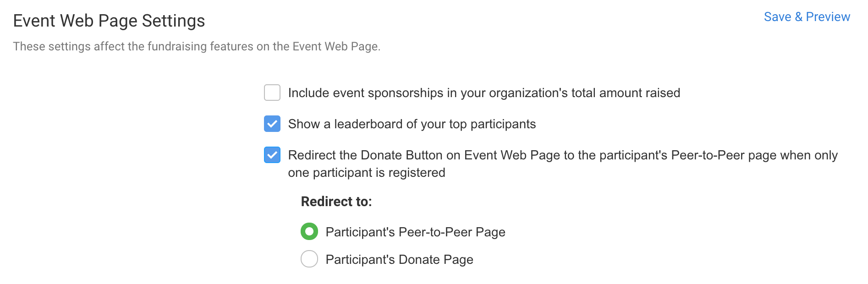Choose the Participant's Donate Page radio button
This screenshot has height=284, width=868.
pyautogui.click(x=309, y=259)
